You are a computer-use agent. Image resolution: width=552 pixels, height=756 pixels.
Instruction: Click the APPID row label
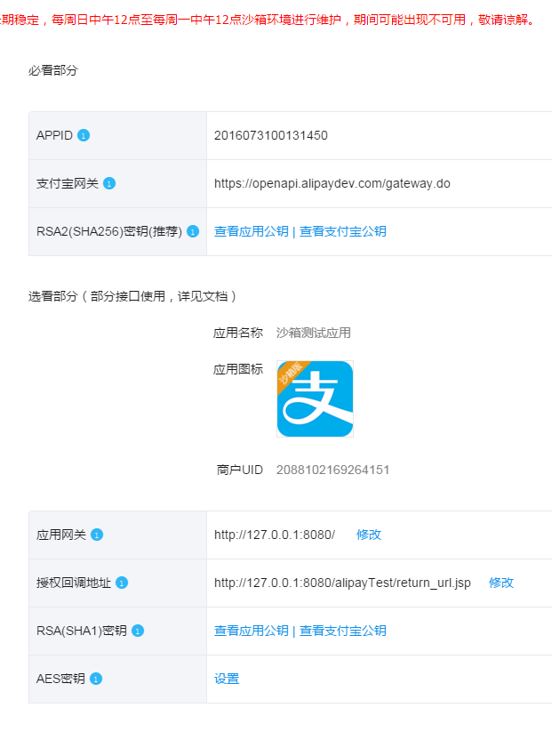54,135
